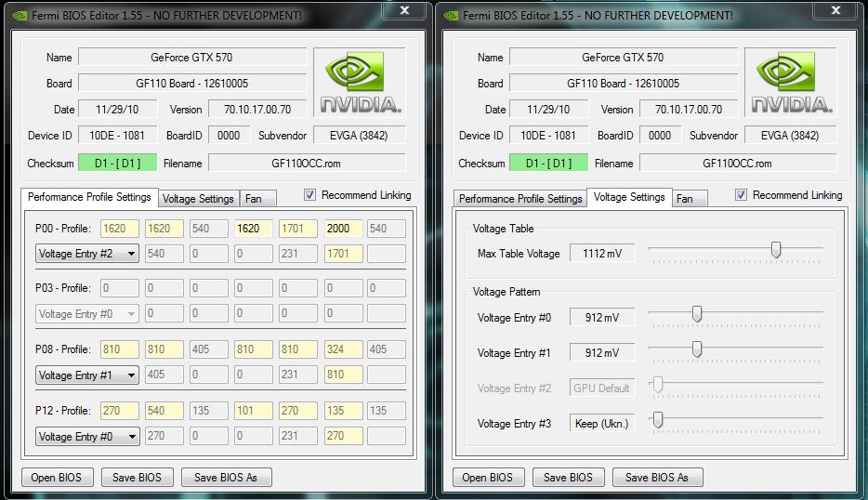
Task: Click the Version 70.10.17.00.70 field in right window
Action: (x=689, y=109)
